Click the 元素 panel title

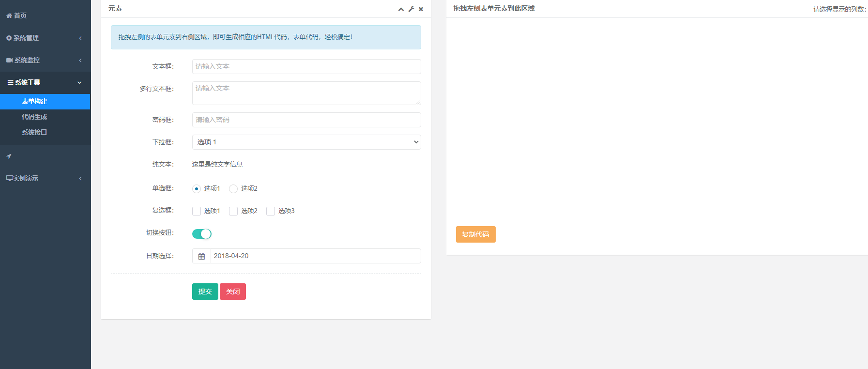[115, 8]
